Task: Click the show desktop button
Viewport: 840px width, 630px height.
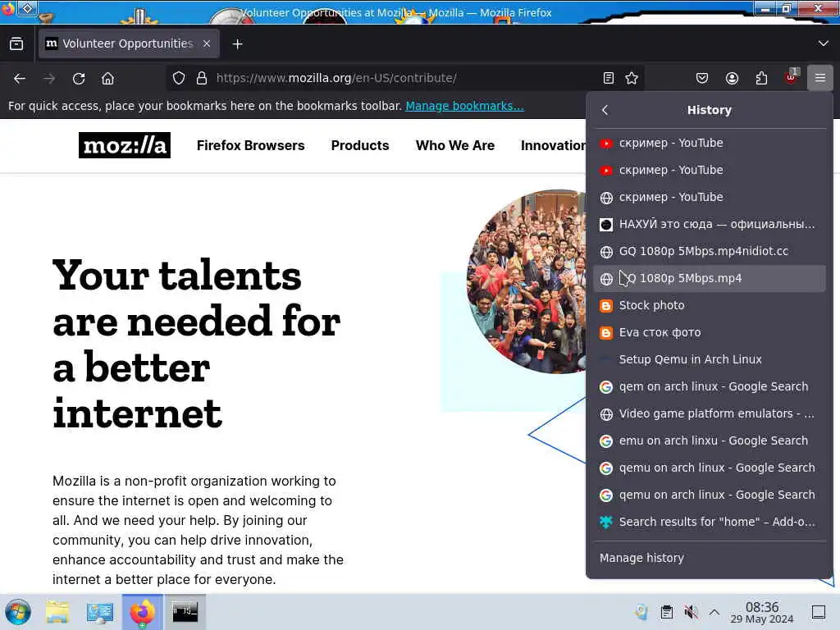Action: click(x=819, y=612)
